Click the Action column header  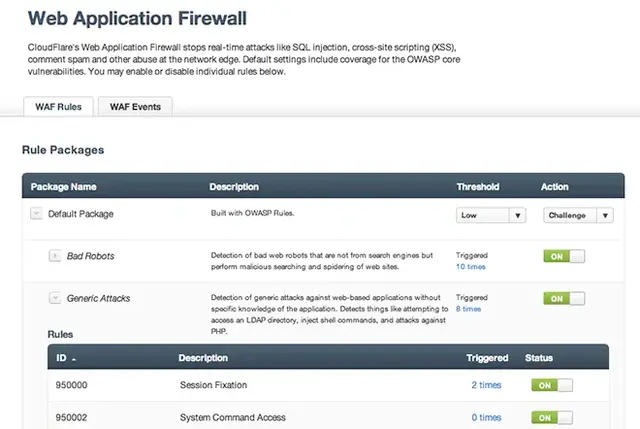tap(555, 187)
